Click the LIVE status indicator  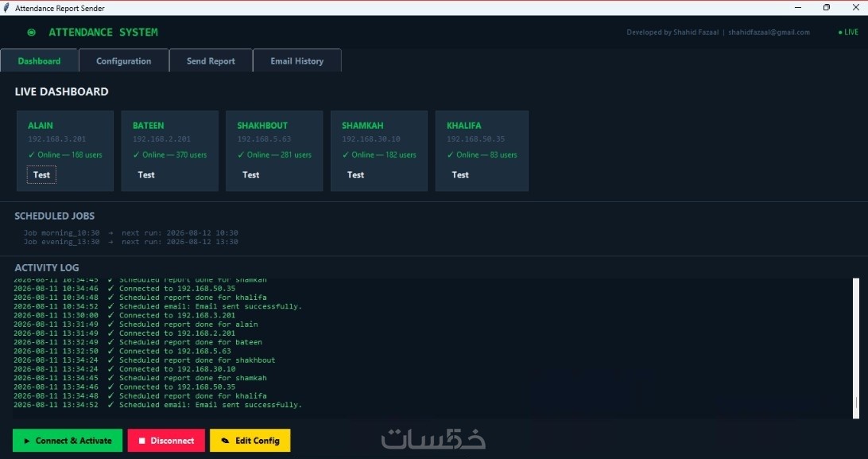point(848,32)
